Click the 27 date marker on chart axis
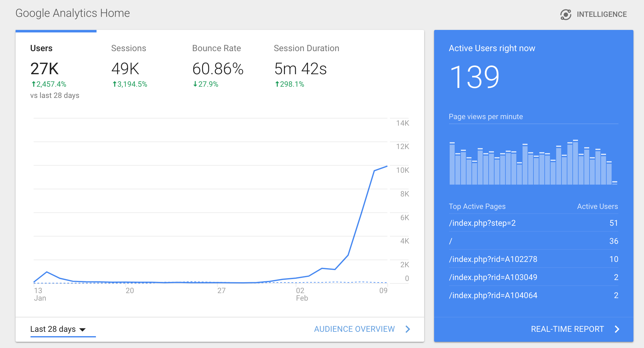 [221, 291]
